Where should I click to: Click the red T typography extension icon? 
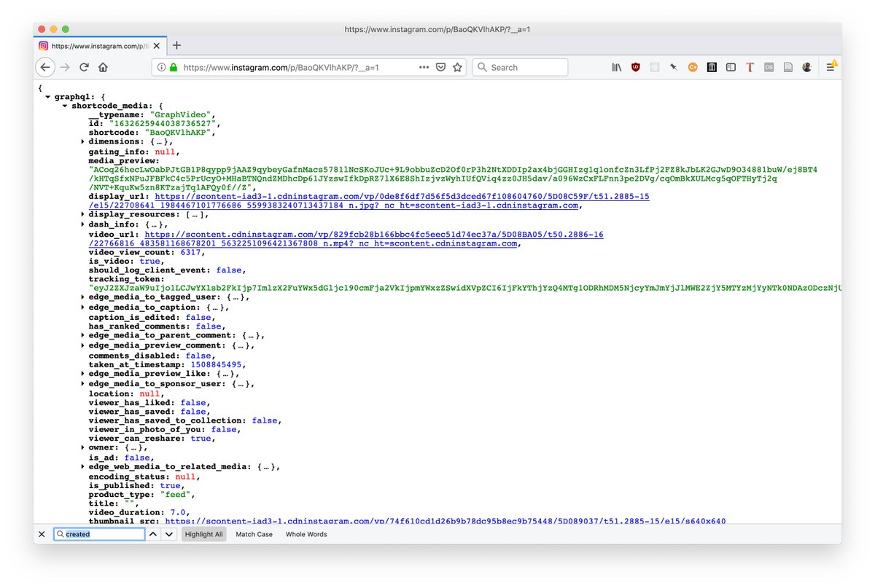[750, 67]
